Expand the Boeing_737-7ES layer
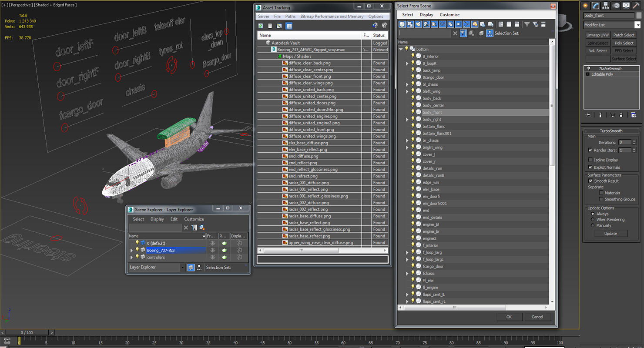The height and width of the screenshot is (348, 644). coord(132,250)
